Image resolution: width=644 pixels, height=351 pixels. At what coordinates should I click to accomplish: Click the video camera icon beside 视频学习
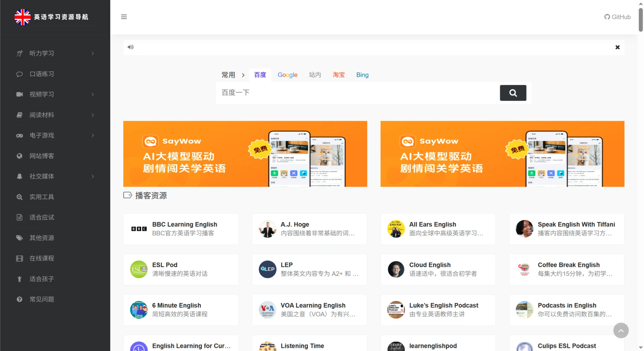pos(19,94)
